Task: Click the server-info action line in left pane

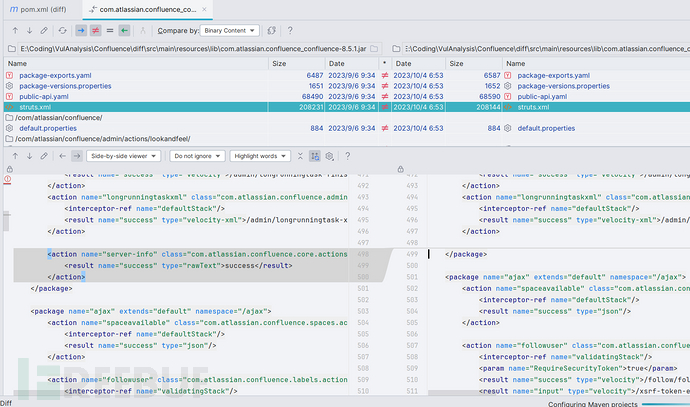Action: (198, 254)
